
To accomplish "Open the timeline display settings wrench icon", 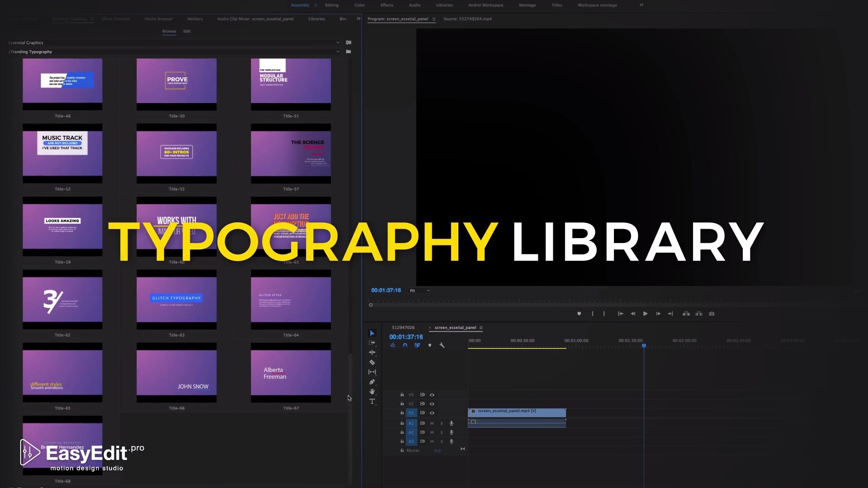I will (442, 346).
